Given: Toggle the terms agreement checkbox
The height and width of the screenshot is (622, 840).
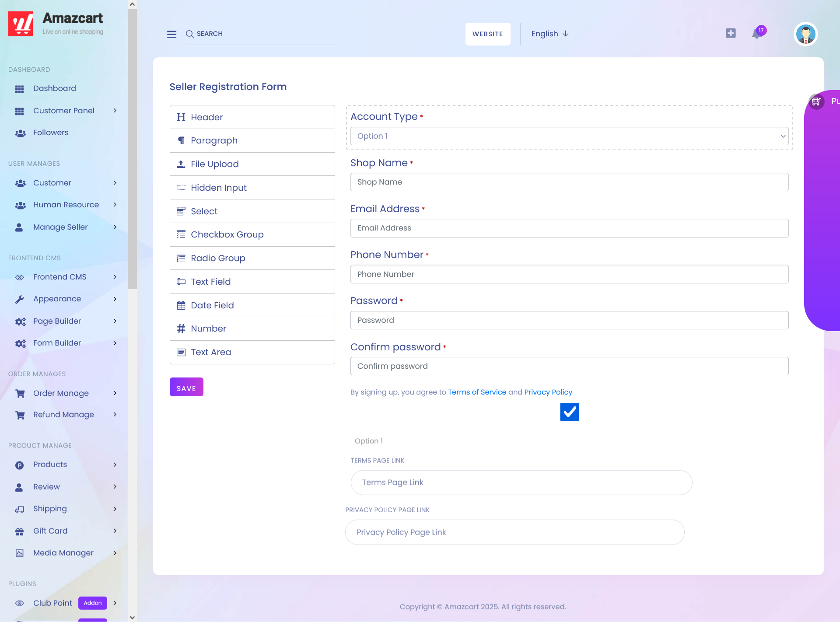Looking at the screenshot, I should [569, 412].
